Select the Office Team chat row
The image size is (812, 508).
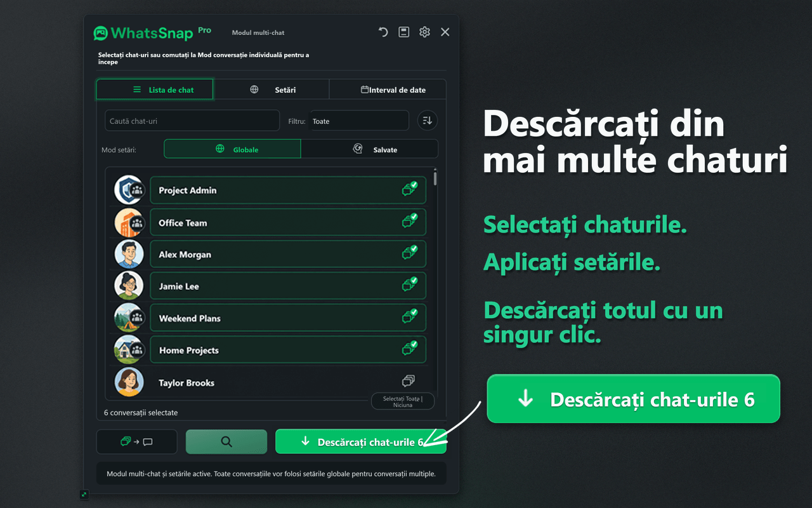coord(288,222)
